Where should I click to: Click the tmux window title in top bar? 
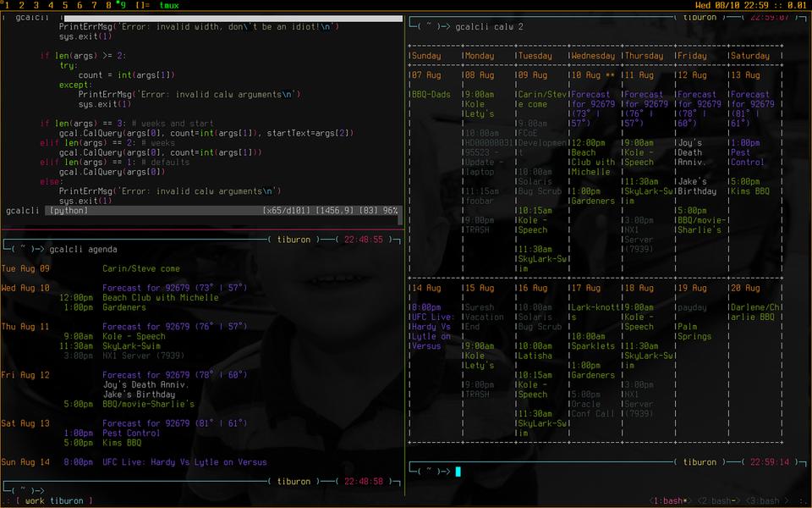(169, 5)
